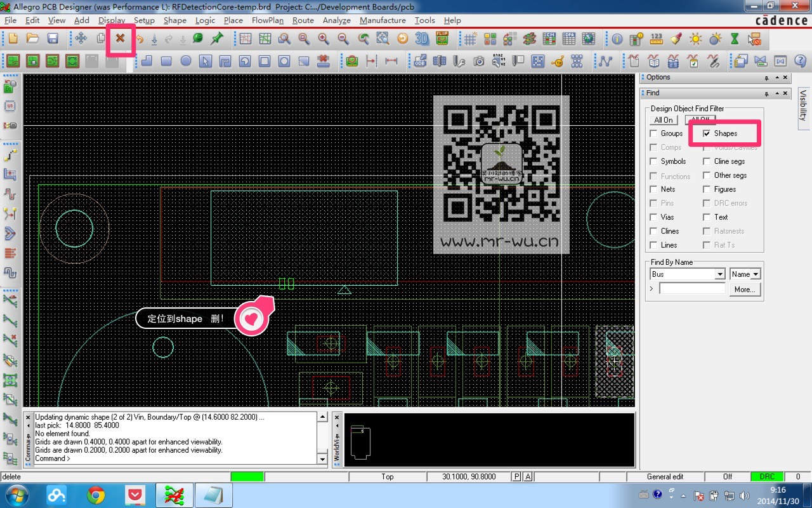Image resolution: width=812 pixels, height=508 pixels.
Task: Click the Top layer status bar field
Action: (388, 477)
